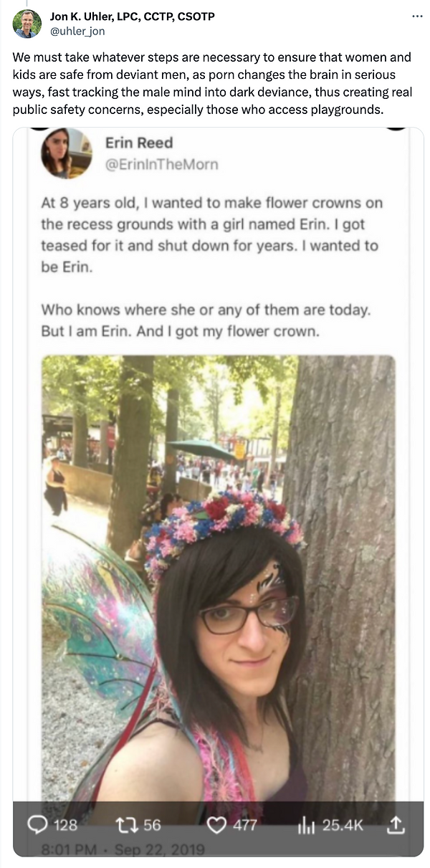Click Erin Reed's avatar in the screenshot
This screenshot has width=430, height=868.
pyautogui.click(x=66, y=153)
